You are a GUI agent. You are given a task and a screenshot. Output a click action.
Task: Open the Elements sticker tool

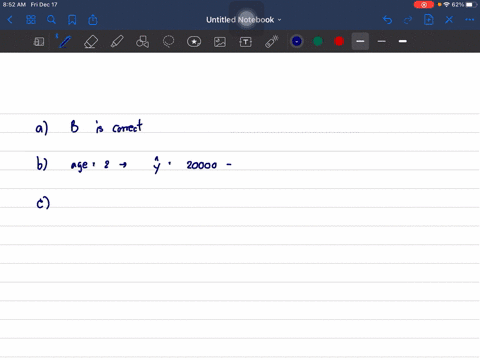point(194,42)
